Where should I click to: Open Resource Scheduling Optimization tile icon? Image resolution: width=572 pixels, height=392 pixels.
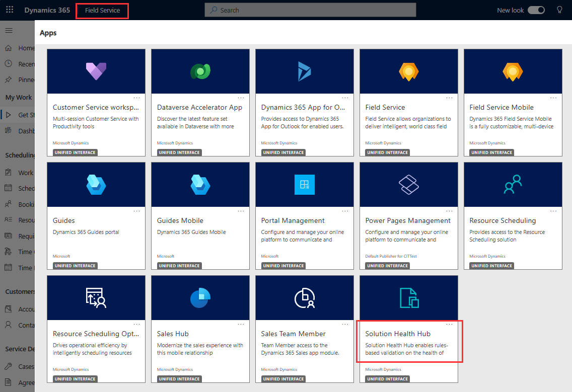click(96, 298)
